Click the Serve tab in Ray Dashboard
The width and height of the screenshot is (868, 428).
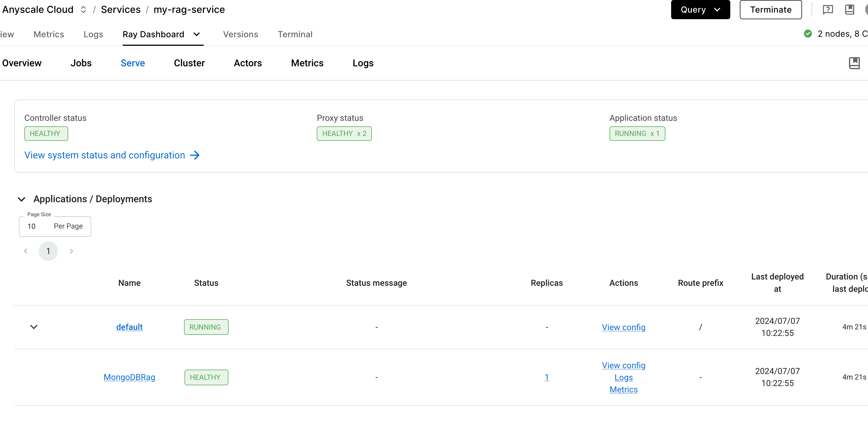(133, 62)
